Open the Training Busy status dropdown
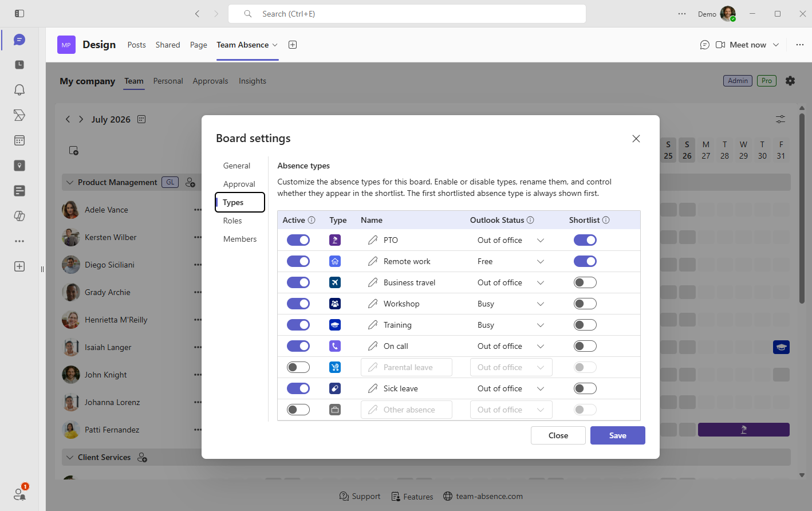This screenshot has width=812, height=511. tap(511, 325)
